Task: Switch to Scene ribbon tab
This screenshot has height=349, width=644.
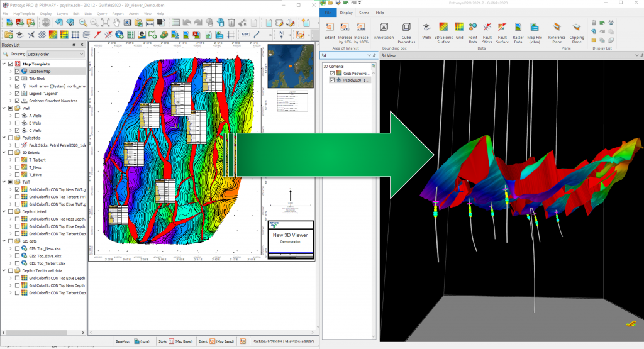Action: click(x=364, y=13)
